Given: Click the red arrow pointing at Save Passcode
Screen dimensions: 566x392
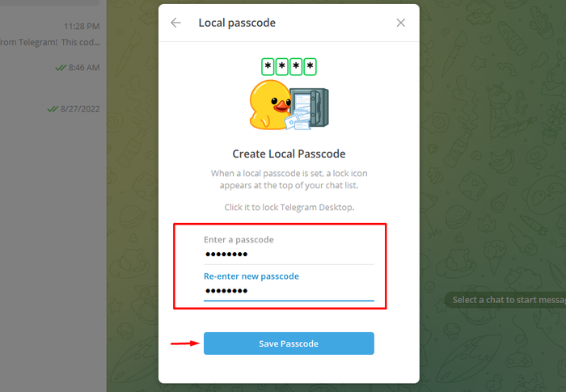Looking at the screenshot, I should pos(185,344).
